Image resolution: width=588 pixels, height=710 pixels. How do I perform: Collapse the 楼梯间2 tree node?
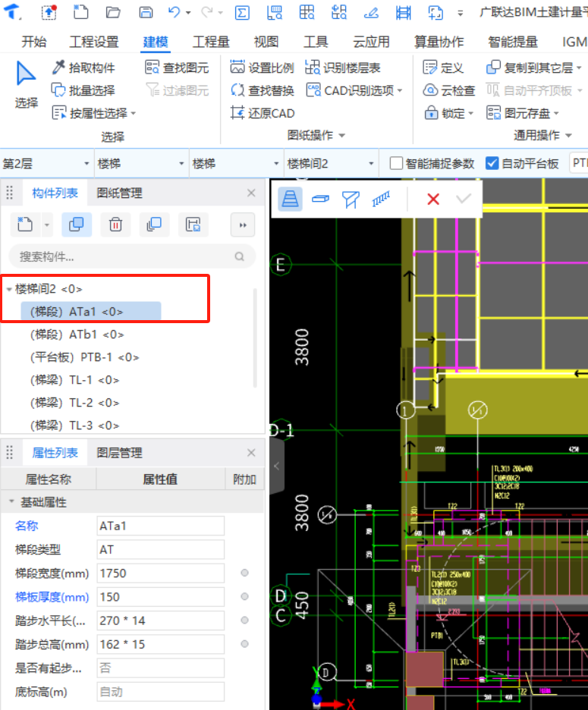(9, 289)
